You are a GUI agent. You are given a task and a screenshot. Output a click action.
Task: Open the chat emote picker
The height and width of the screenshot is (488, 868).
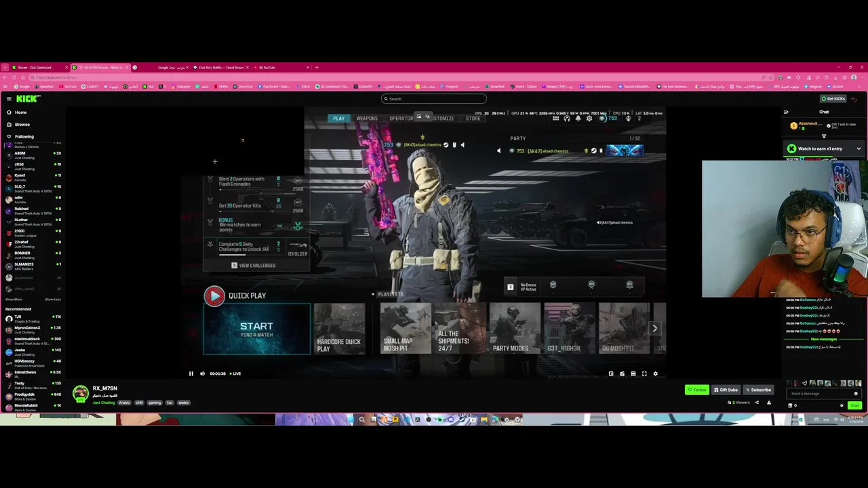(856, 394)
